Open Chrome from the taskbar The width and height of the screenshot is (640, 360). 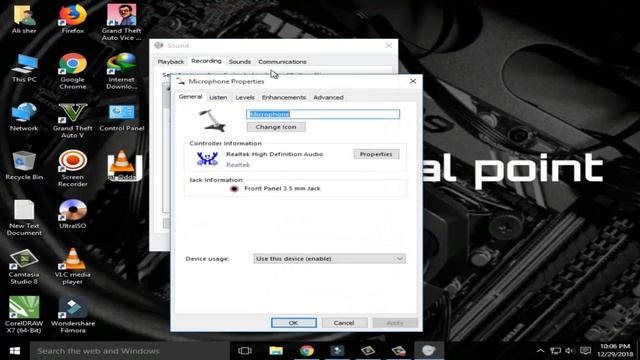coord(307,351)
